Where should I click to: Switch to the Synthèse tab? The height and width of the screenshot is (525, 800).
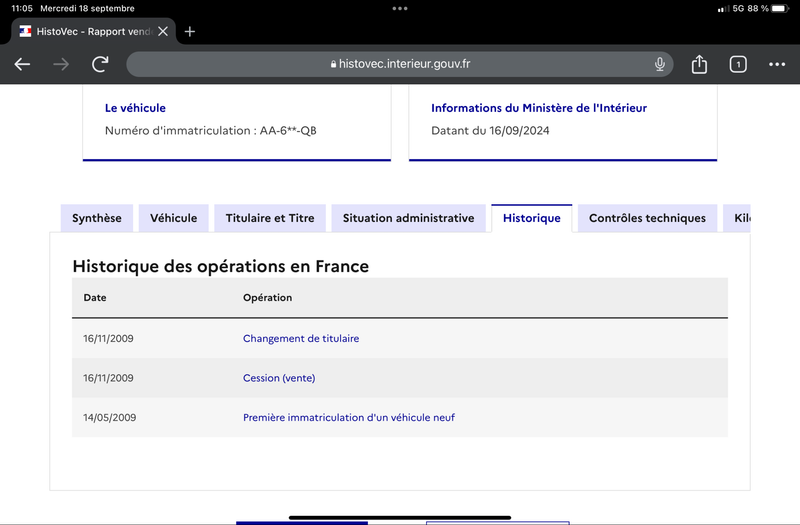[97, 218]
